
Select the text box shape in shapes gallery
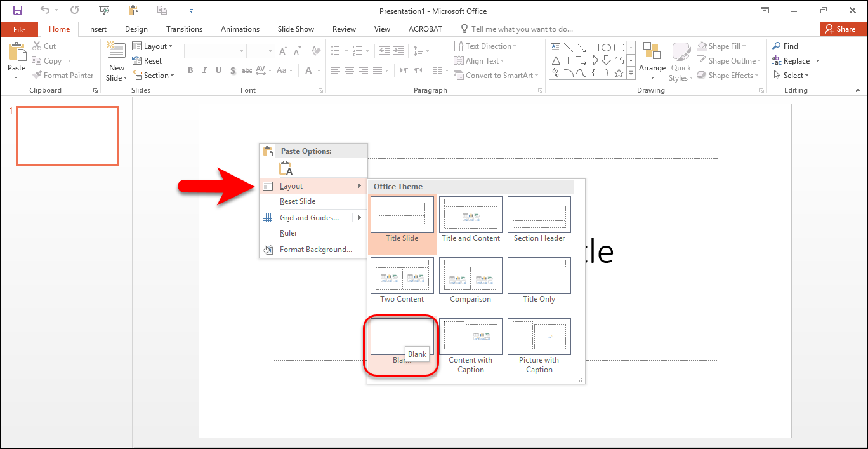556,48
